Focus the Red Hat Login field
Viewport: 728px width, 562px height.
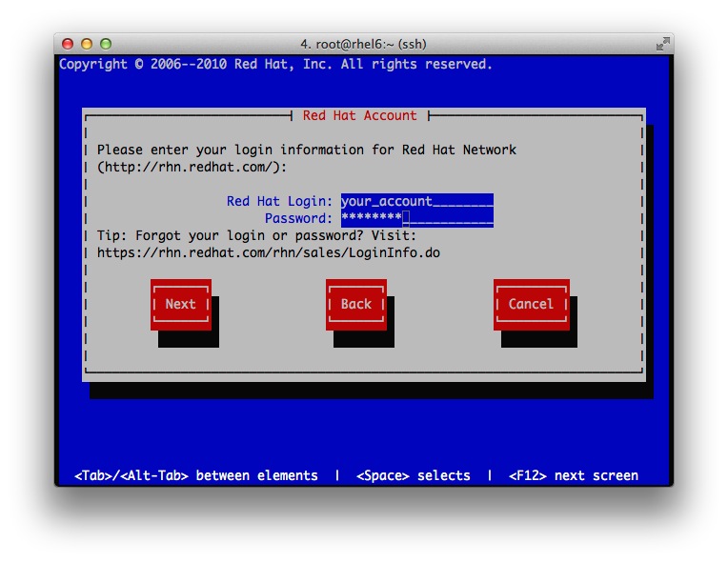click(417, 201)
